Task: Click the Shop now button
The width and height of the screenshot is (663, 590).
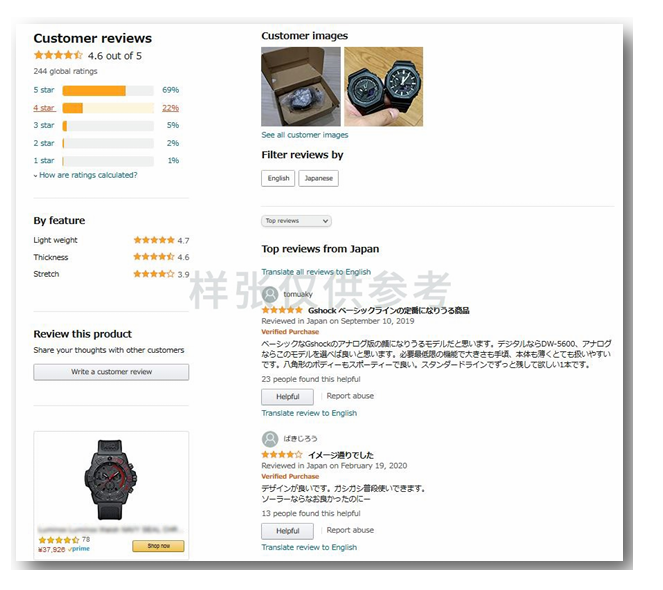Action: tap(159, 546)
